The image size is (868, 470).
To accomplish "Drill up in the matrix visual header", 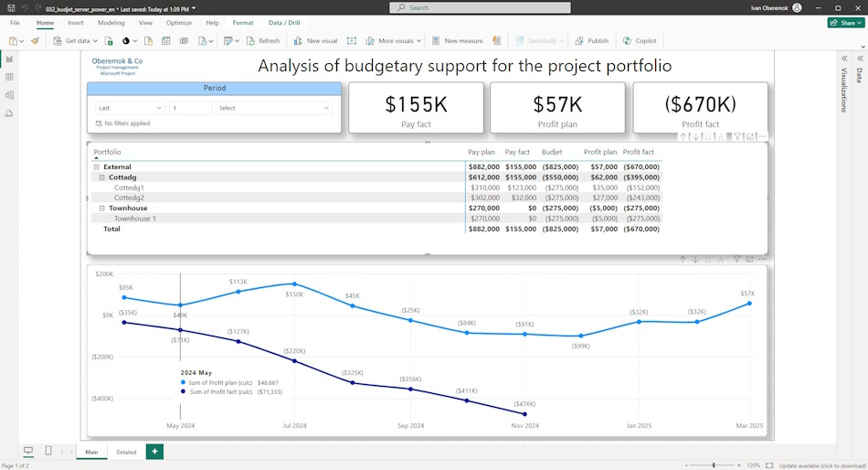I will tap(683, 137).
